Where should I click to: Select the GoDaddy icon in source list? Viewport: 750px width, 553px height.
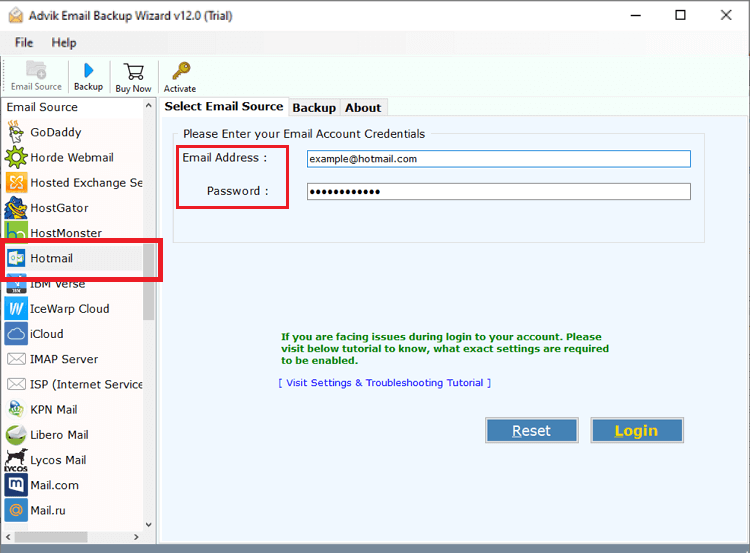pos(16,132)
